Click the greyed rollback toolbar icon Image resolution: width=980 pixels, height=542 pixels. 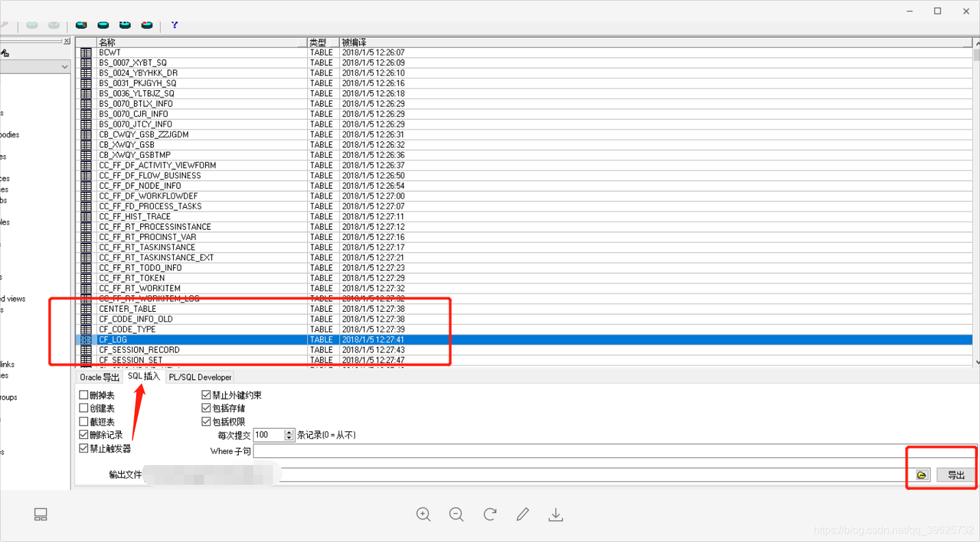54,25
